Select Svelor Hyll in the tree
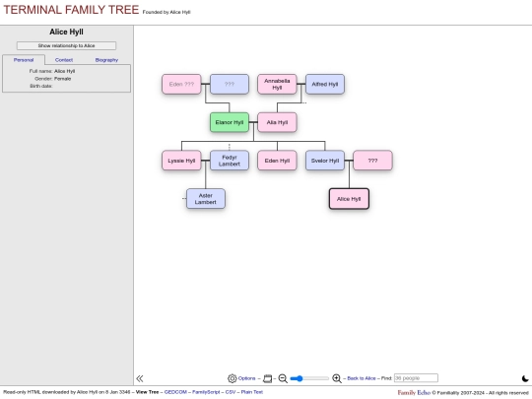 (x=325, y=161)
